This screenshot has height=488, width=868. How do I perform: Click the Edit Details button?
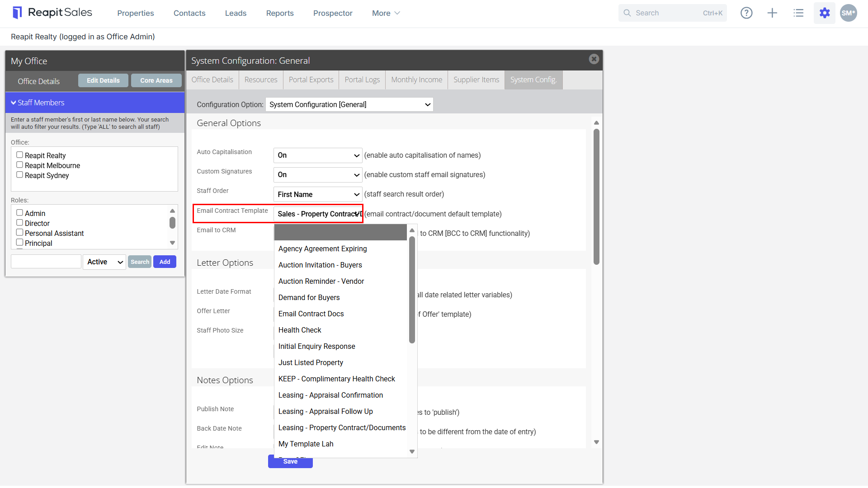pyautogui.click(x=103, y=80)
